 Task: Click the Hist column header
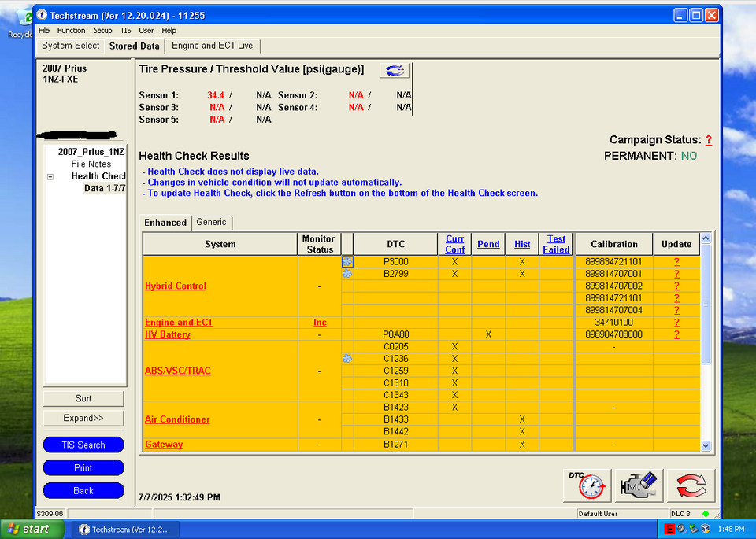pos(522,244)
